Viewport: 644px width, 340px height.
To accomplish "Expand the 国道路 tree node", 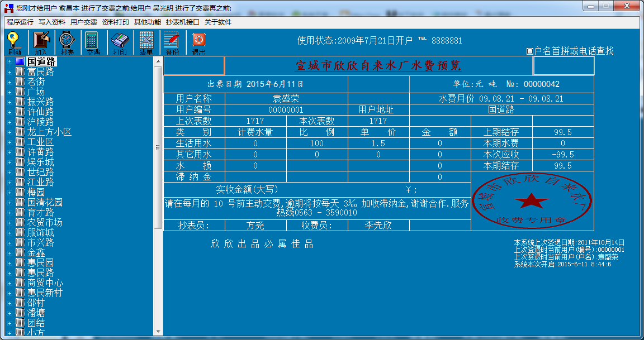I will (x=10, y=62).
